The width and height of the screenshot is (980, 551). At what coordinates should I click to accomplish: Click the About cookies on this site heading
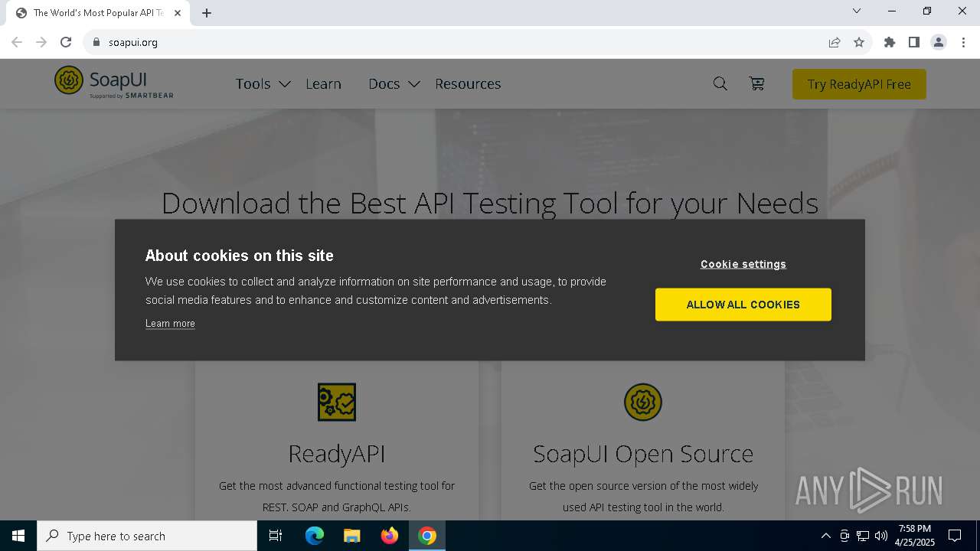pos(240,256)
